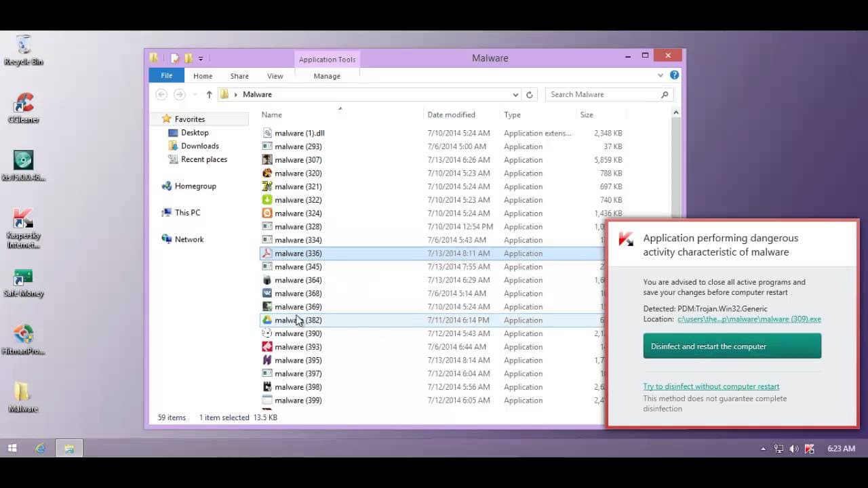Click the Forward navigation arrow

(x=179, y=94)
